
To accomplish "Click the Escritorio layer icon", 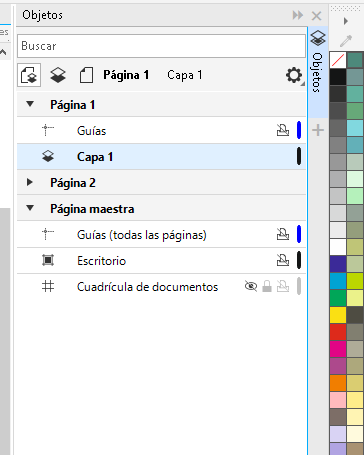I will coord(48,260).
